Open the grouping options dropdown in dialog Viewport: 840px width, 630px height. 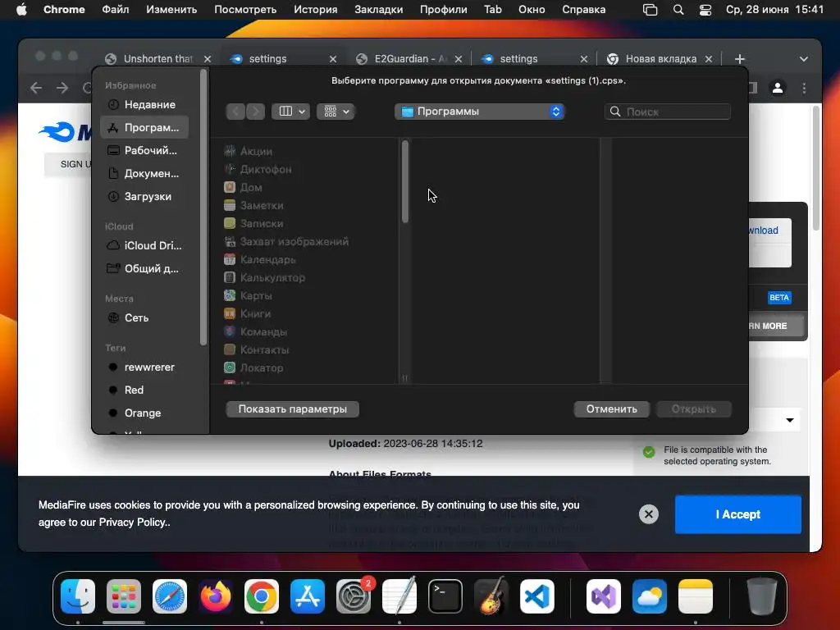click(336, 112)
